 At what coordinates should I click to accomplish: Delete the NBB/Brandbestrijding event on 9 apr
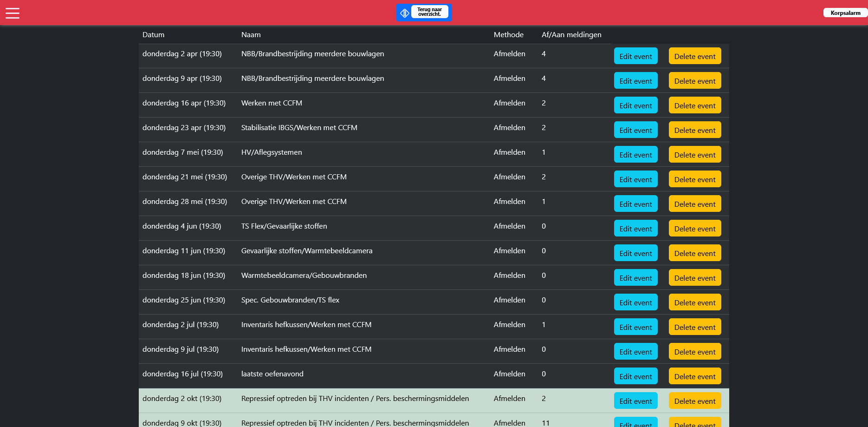click(x=694, y=80)
